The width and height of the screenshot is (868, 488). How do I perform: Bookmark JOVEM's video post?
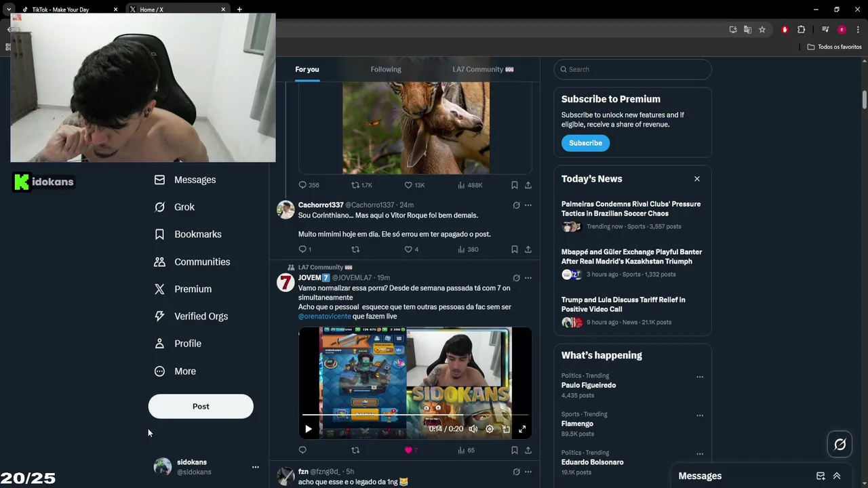pos(514,450)
